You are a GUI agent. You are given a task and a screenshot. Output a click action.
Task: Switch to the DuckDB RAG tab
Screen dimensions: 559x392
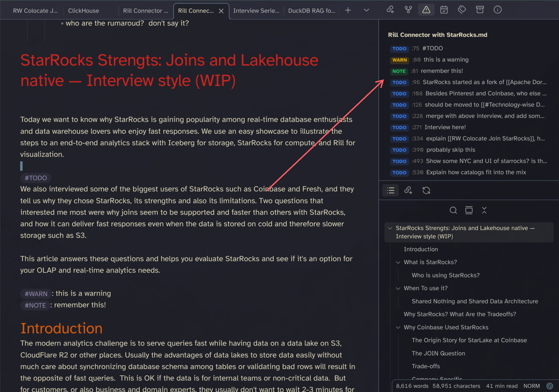coord(312,11)
